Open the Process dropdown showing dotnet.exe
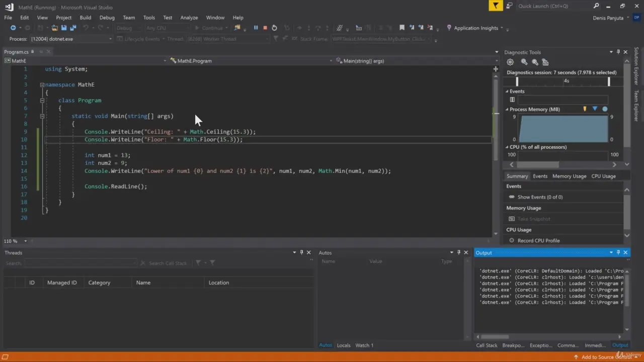The width and height of the screenshot is (644, 362). click(71, 39)
